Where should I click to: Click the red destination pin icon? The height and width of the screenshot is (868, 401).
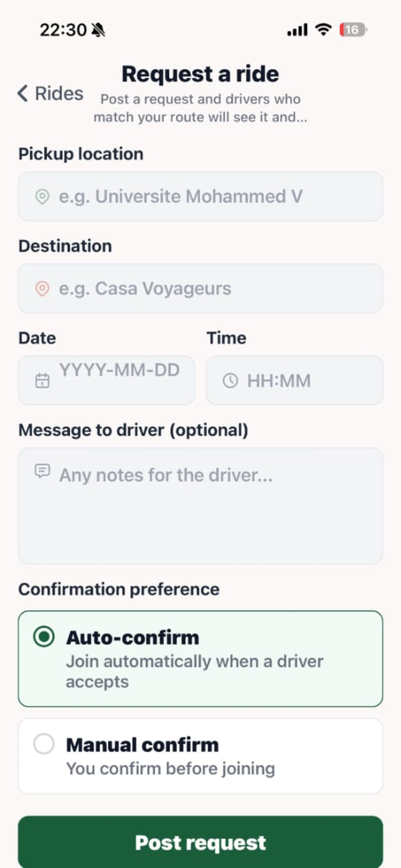[x=42, y=288]
